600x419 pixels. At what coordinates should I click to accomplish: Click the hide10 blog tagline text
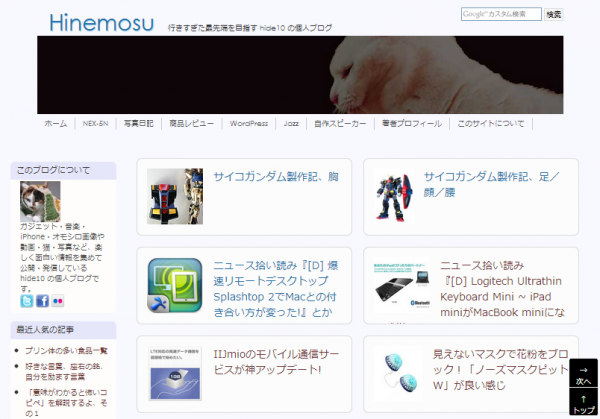(250, 28)
